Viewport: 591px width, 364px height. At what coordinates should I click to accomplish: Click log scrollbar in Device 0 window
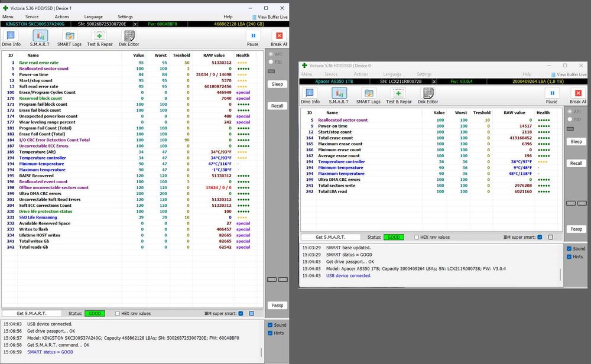pyautogui.click(x=560, y=274)
